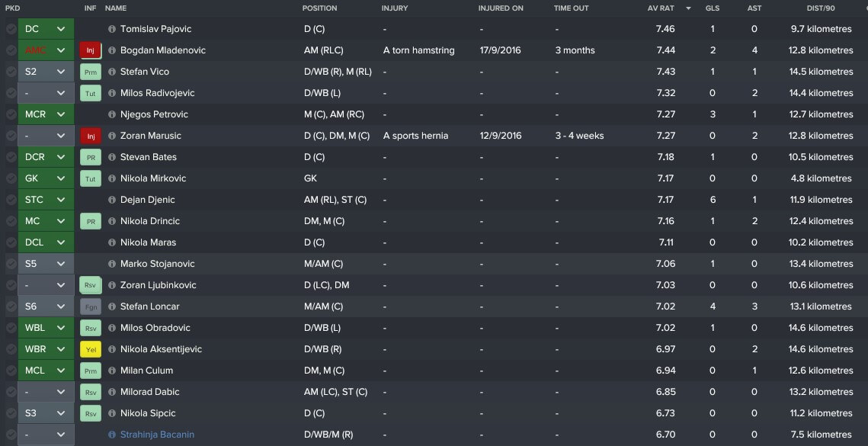
Task: Open Strahinja Bacanin's player profile link
Action: point(157,435)
